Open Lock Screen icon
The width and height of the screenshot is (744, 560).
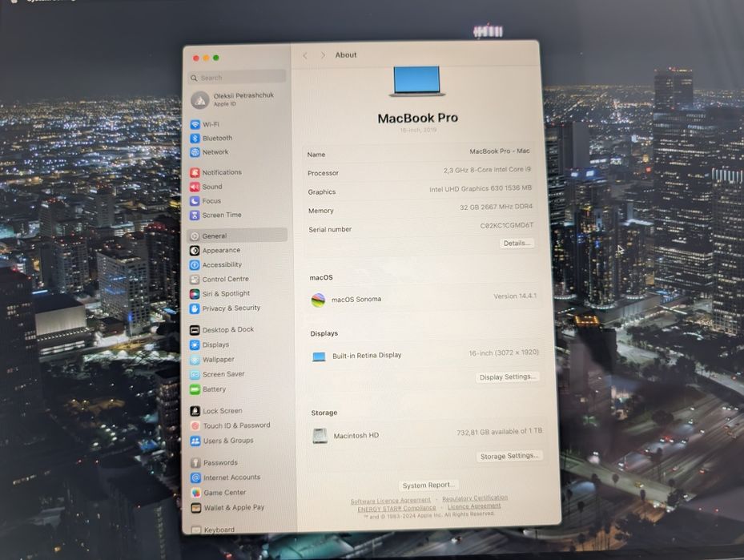tap(195, 411)
